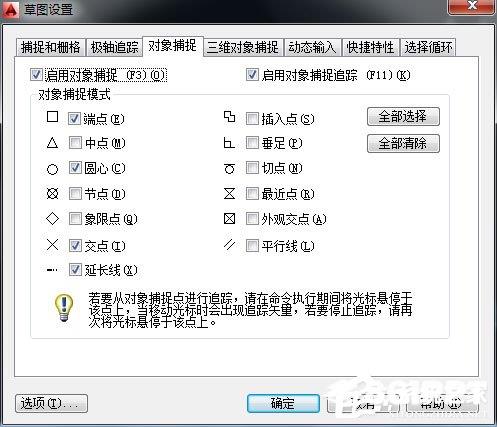
Task: Click the 全部清除 button
Action: [403, 144]
